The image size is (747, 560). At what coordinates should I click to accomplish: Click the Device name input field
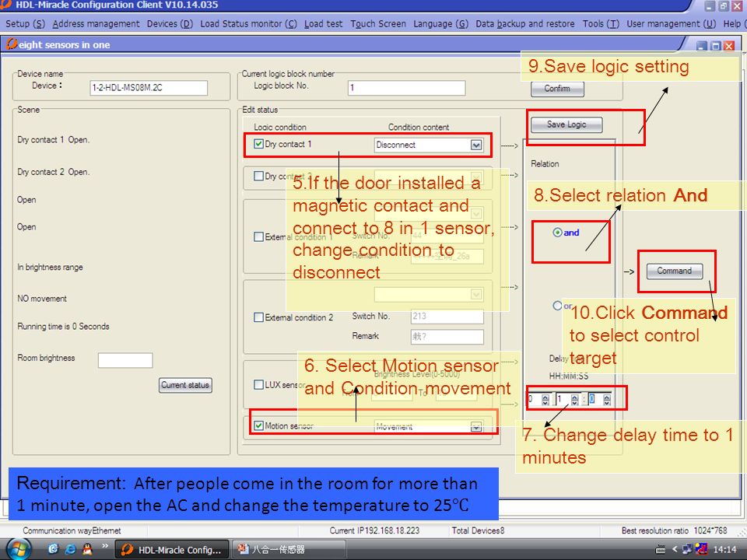[149, 88]
